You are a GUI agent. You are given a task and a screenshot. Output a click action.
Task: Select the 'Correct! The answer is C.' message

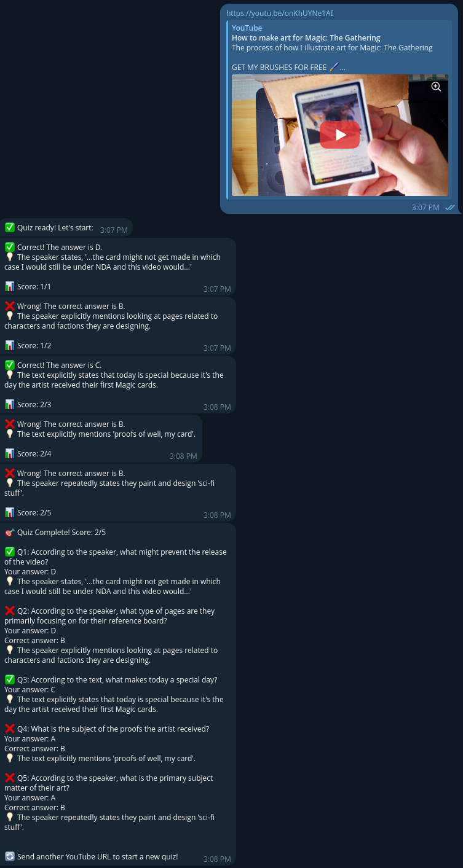coord(117,385)
